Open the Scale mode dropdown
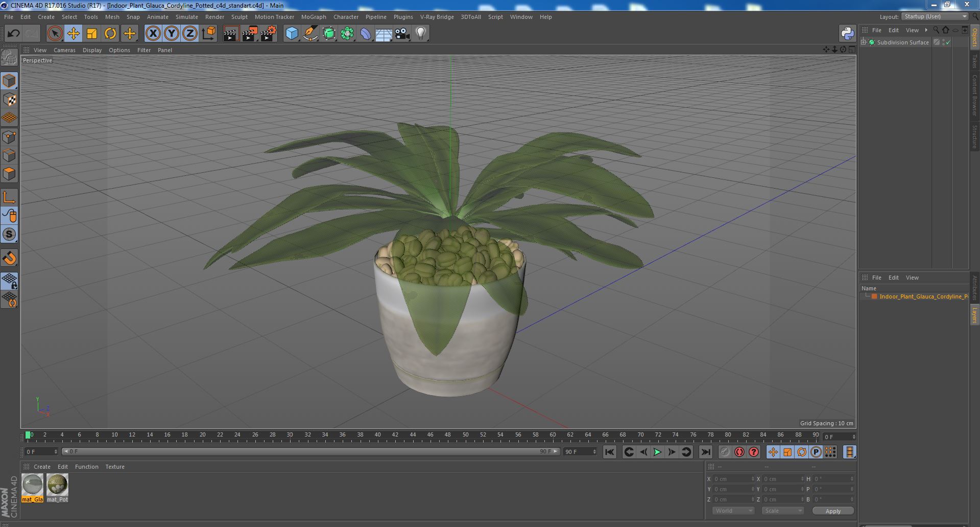The width and height of the screenshot is (980, 527). point(782,511)
